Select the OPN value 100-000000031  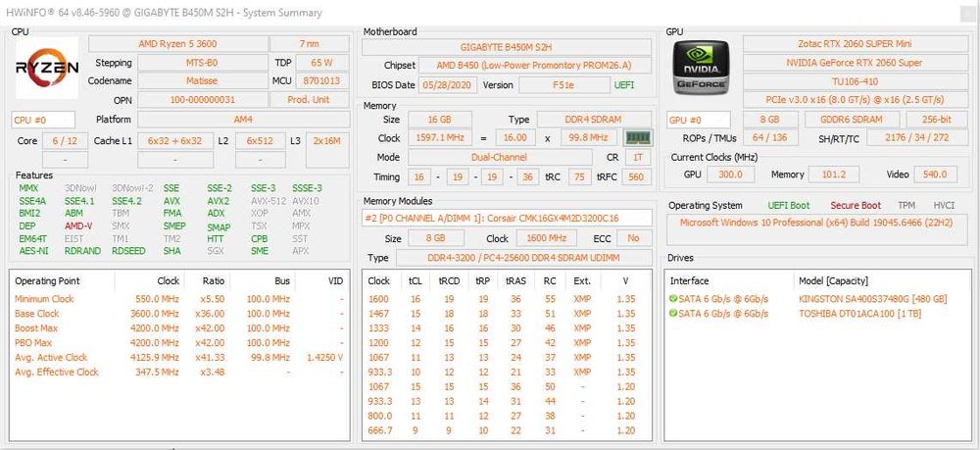click(x=202, y=99)
